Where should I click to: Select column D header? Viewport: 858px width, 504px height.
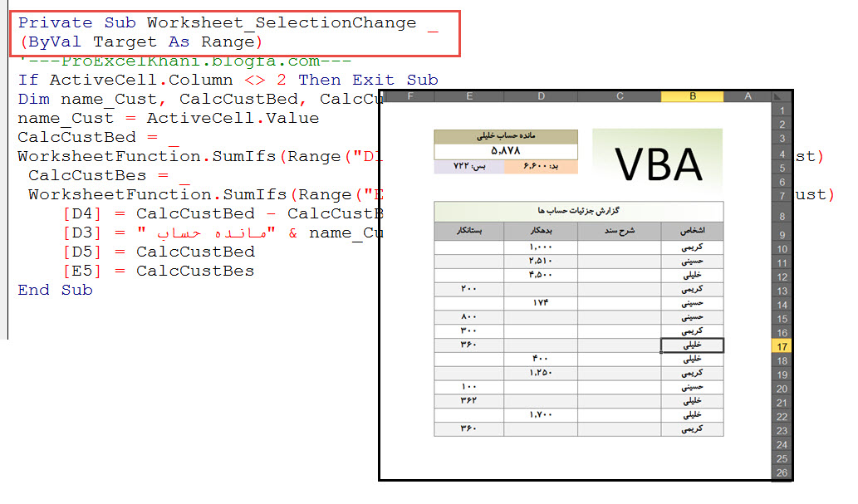click(x=541, y=96)
